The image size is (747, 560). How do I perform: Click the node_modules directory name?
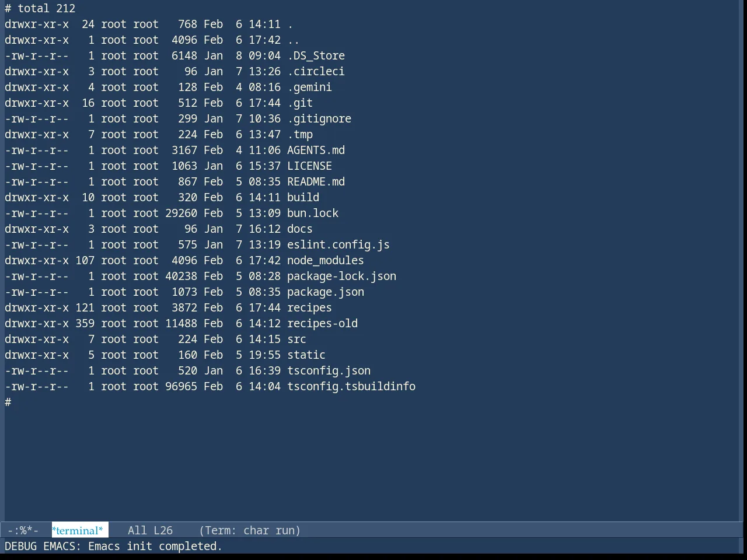coord(326,260)
